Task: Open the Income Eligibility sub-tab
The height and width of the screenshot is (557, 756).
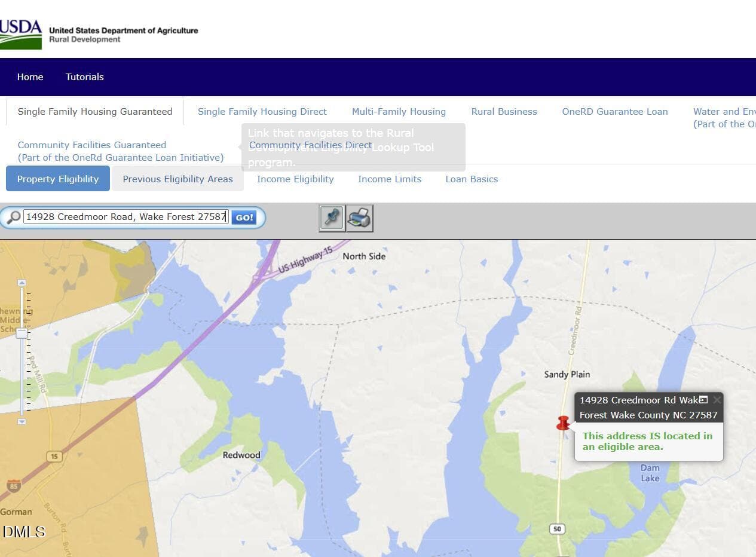Action: [295, 179]
